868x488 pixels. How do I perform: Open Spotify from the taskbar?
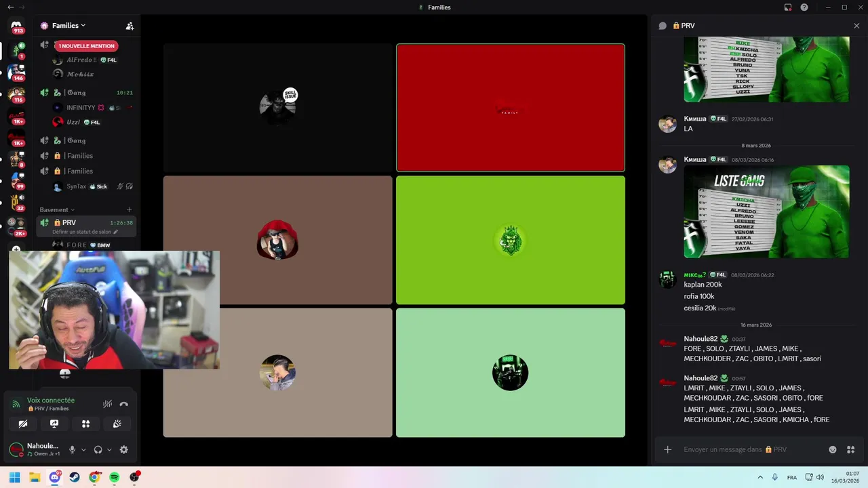click(115, 477)
